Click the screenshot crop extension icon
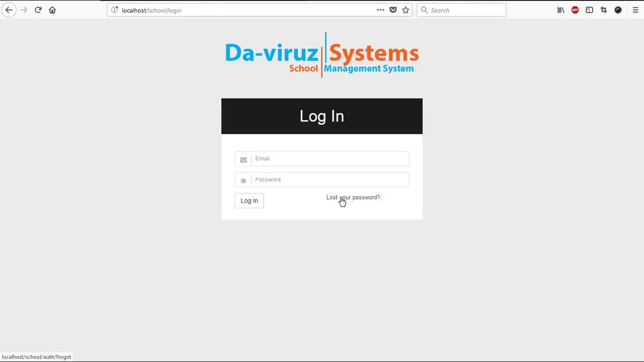Screen dimensions: 644x362 (604, 10)
